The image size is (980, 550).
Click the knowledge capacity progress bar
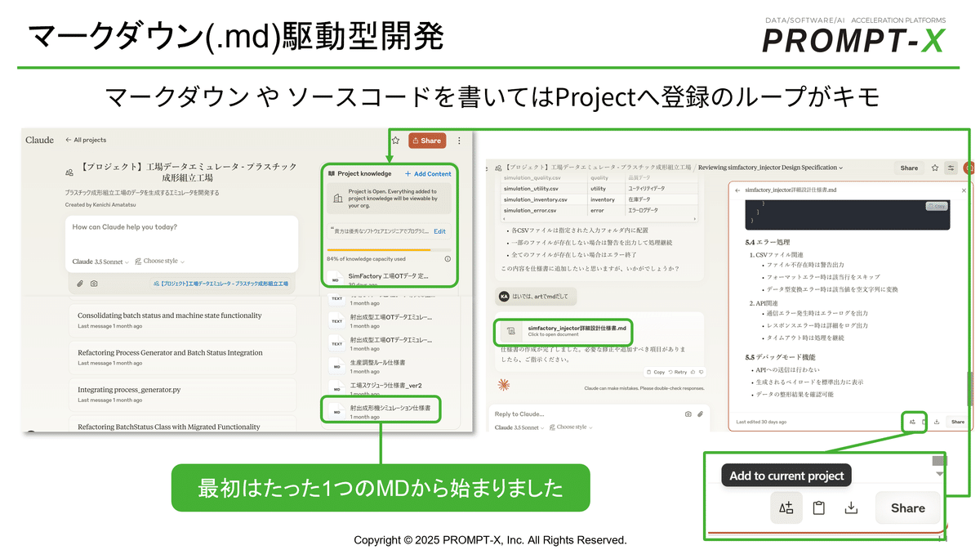tap(390, 249)
